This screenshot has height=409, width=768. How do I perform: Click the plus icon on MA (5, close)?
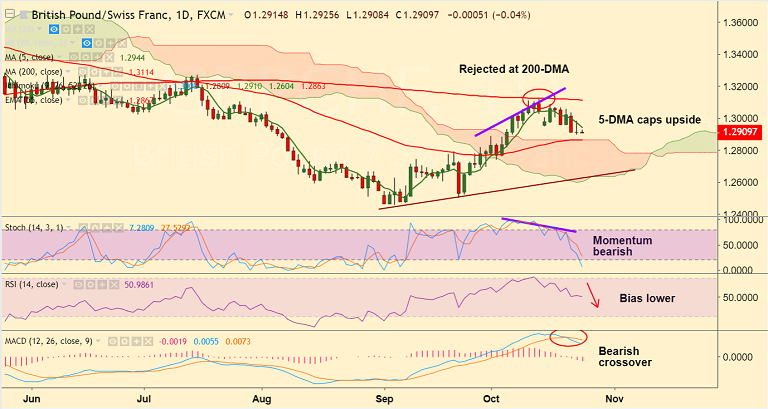pyautogui.click(x=97, y=57)
